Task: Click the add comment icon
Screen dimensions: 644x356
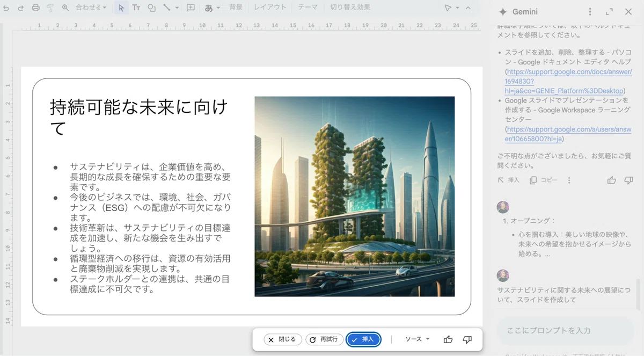Action: 191,8
